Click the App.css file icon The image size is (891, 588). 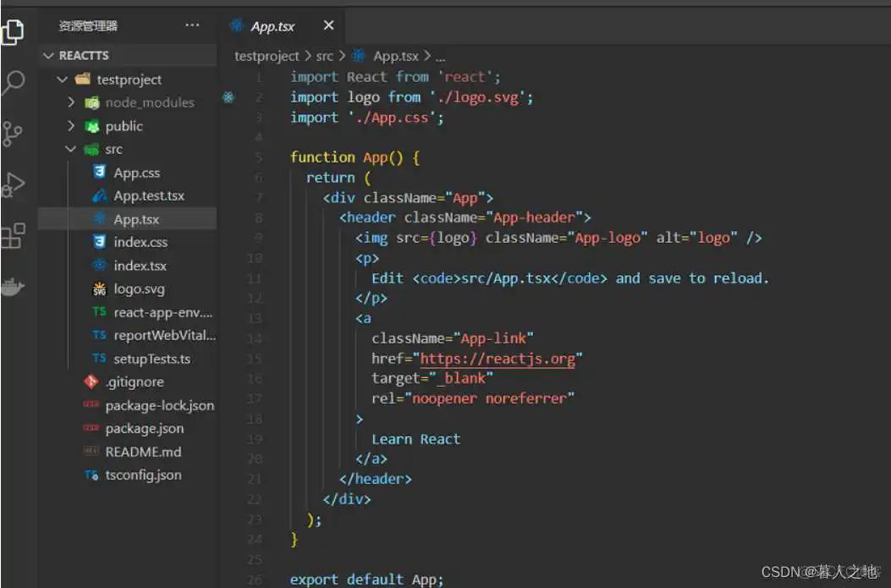[98, 172]
